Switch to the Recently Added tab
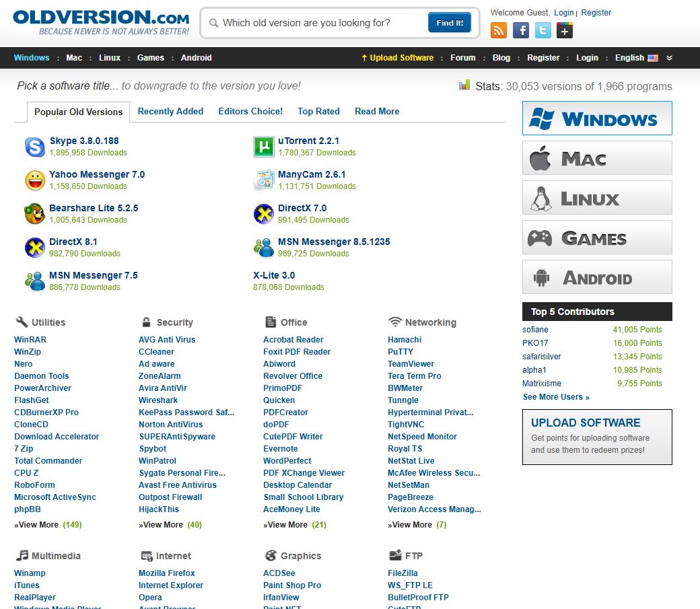 (x=170, y=112)
